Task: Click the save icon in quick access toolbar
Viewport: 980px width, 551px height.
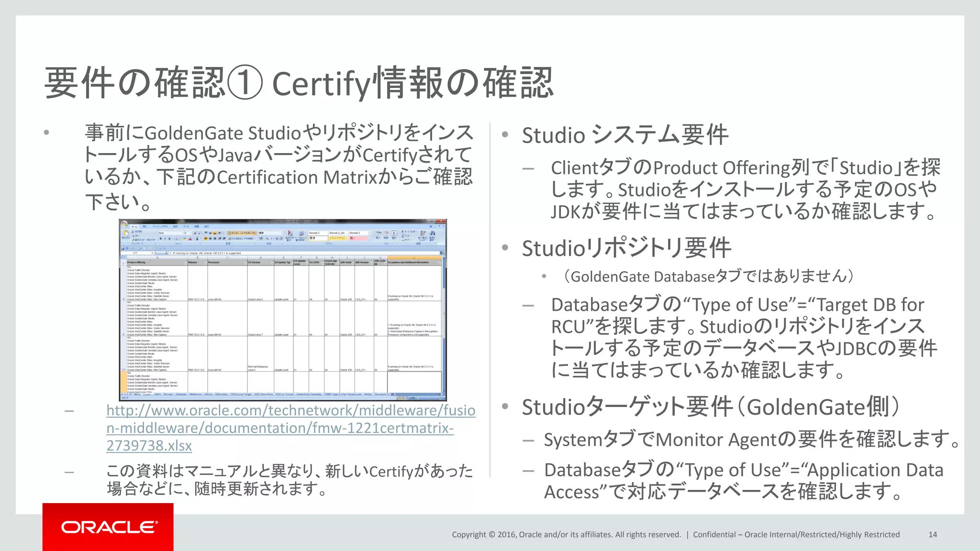Action: pos(122,249)
